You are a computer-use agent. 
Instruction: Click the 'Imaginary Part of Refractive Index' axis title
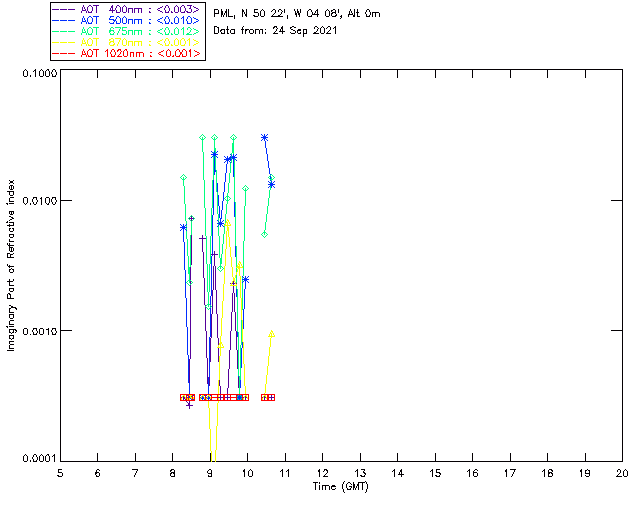pyautogui.click(x=13, y=266)
